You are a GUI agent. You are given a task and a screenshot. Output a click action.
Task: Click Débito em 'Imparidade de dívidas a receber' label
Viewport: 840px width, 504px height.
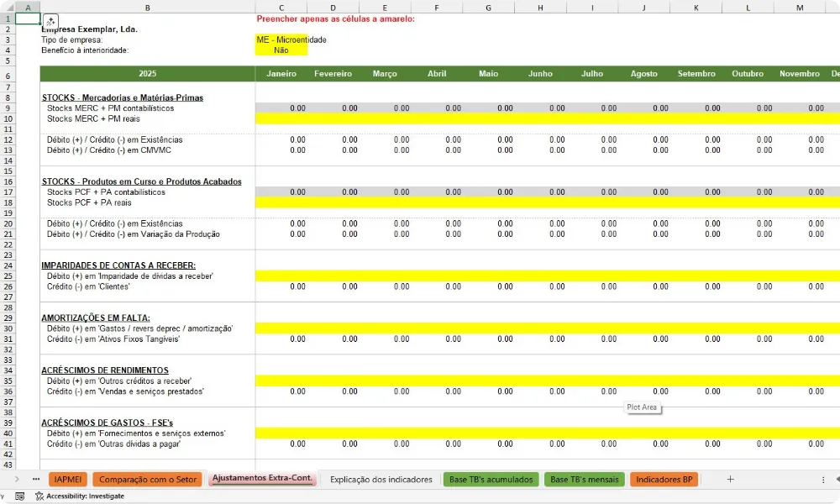point(130,276)
